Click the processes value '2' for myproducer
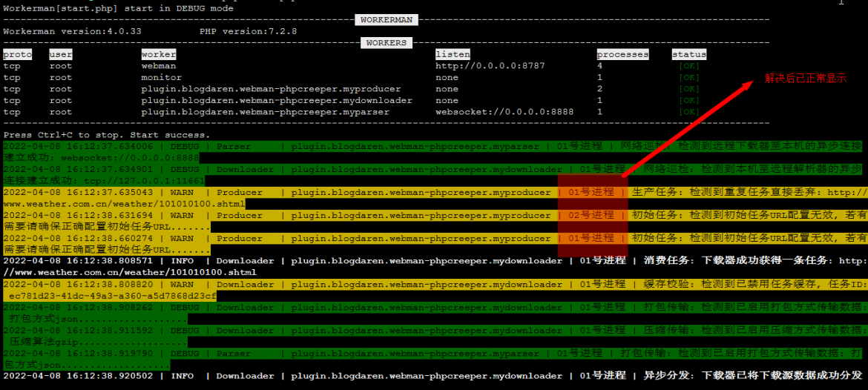868x390 pixels. pyautogui.click(x=599, y=89)
